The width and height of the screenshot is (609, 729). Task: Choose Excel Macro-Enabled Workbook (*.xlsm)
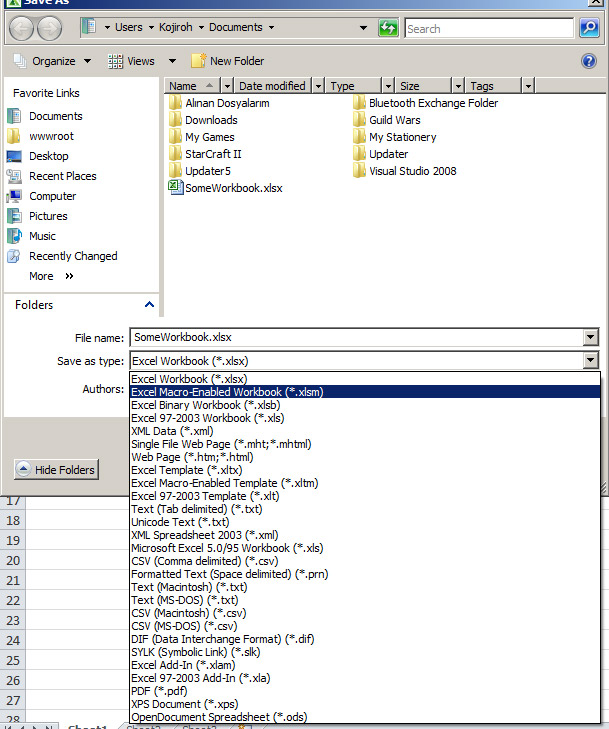[365, 392]
